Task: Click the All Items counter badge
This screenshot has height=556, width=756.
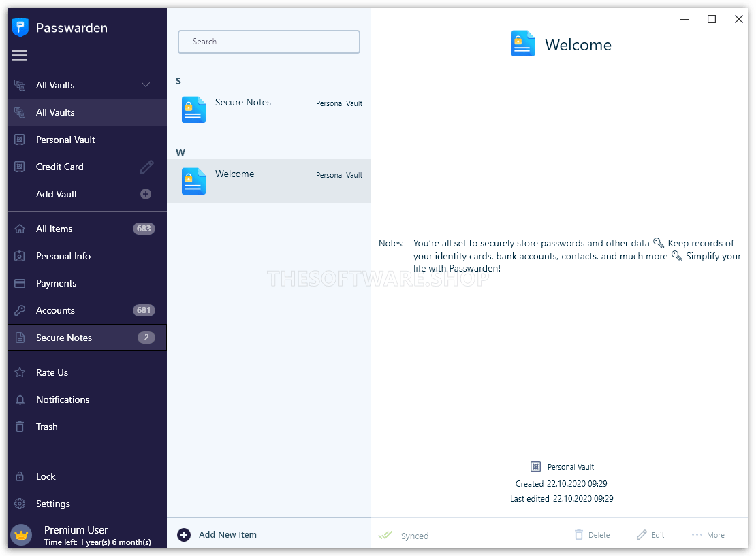Action: (144, 229)
